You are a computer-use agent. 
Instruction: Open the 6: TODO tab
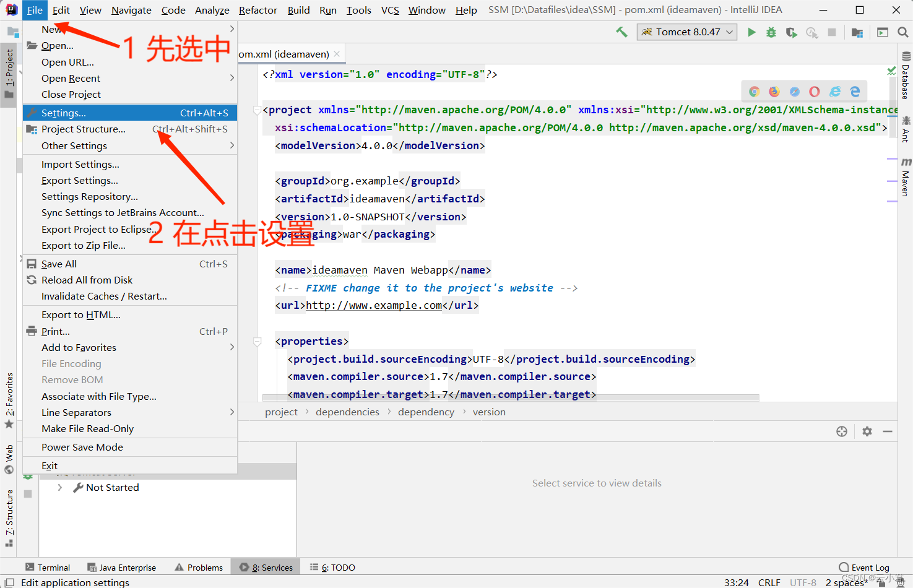332,568
